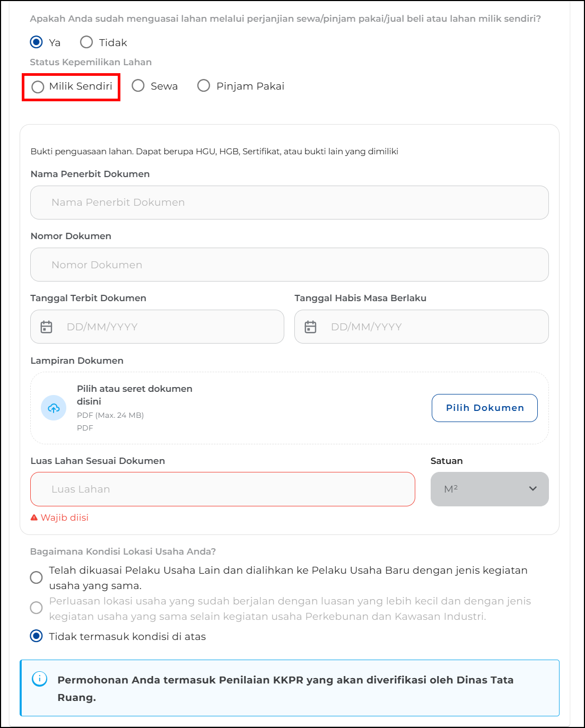Viewport: 585px width, 728px height.
Task: Click calendar icon in Tanggal Terbit Dokumen
Action: 47,327
